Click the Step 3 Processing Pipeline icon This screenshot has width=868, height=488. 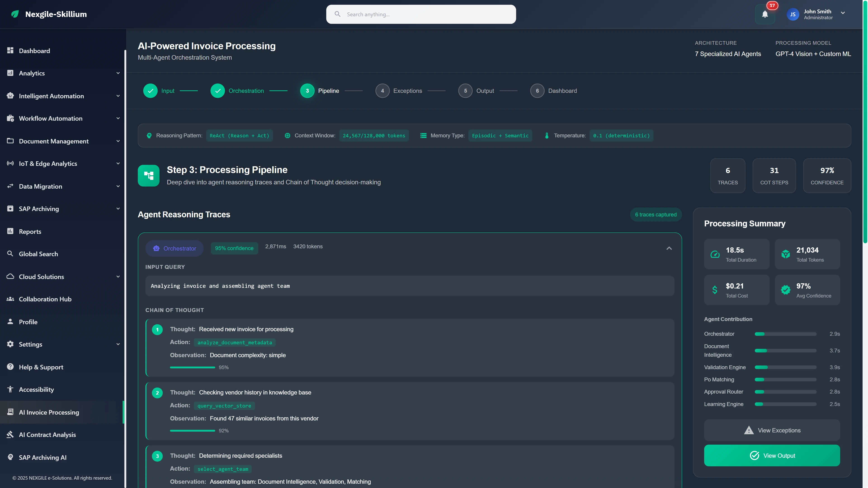pyautogui.click(x=149, y=175)
